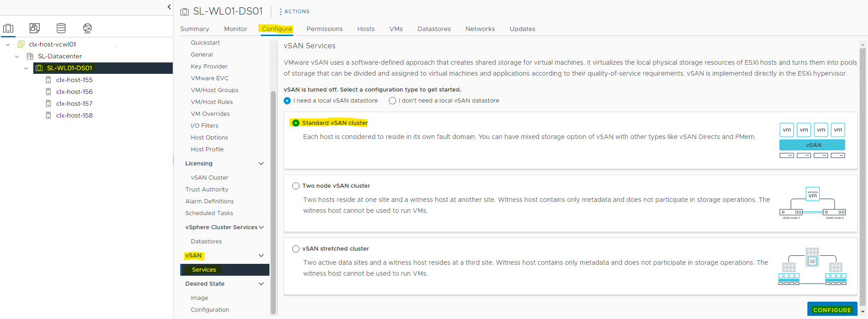Switch to the Updates tab
This screenshot has width=868, height=319.
click(x=522, y=29)
